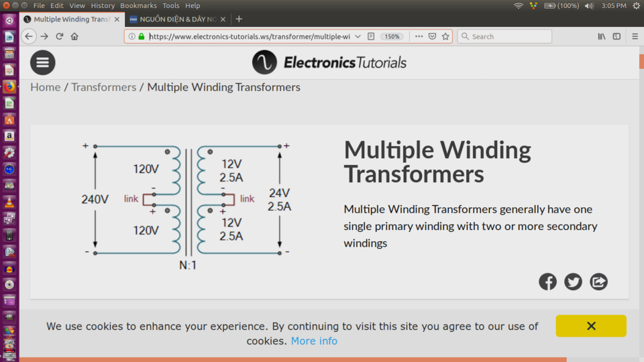Screen dimensions: 644x362
Task: Save the page to Pocket
Action: coord(432,36)
